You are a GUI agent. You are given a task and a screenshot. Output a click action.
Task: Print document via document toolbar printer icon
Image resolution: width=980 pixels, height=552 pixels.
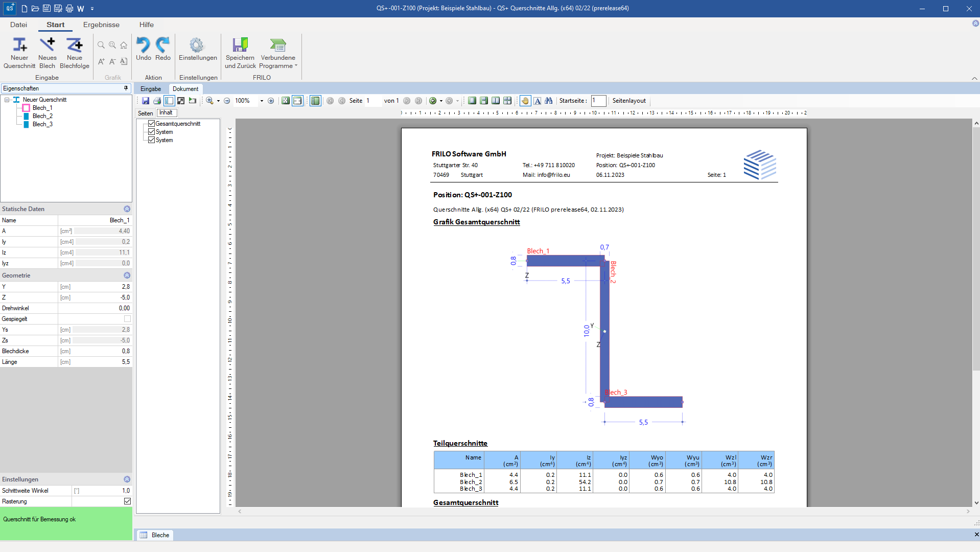point(157,101)
